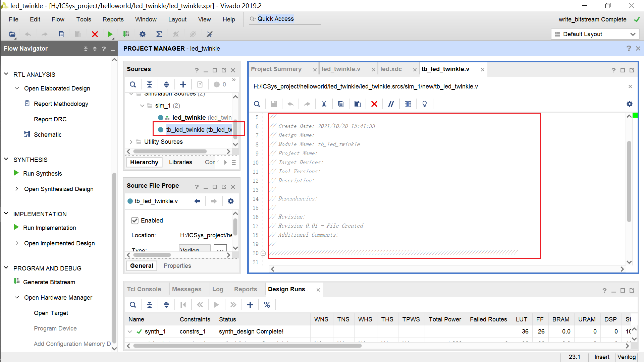Viewport: 644px width, 362px height.
Task: Toggle the Enabled checkbox
Action: (135, 221)
